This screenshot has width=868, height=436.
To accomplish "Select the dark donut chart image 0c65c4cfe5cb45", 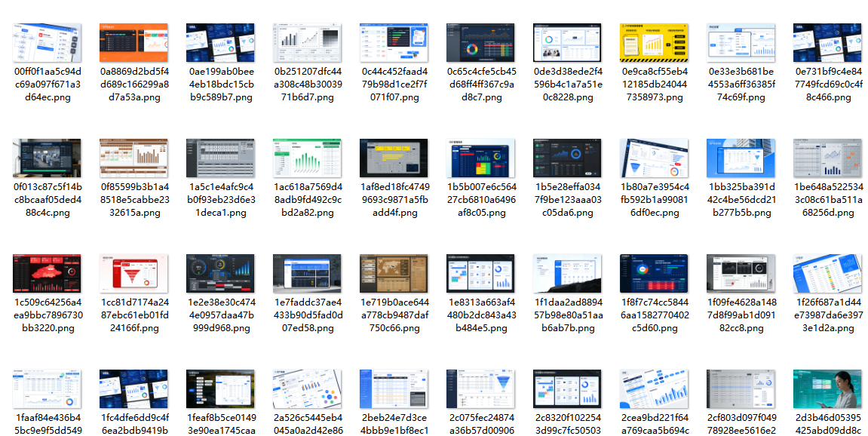I will (480, 42).
